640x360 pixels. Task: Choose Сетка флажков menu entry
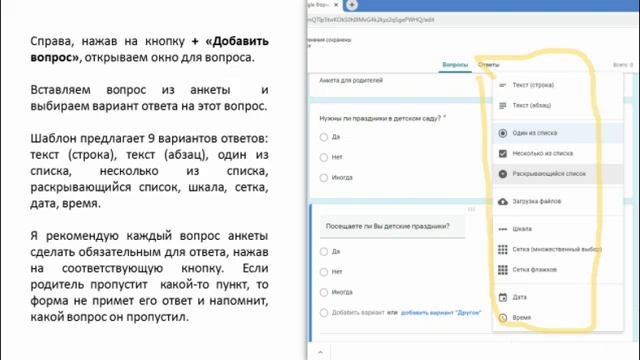pos(558,270)
